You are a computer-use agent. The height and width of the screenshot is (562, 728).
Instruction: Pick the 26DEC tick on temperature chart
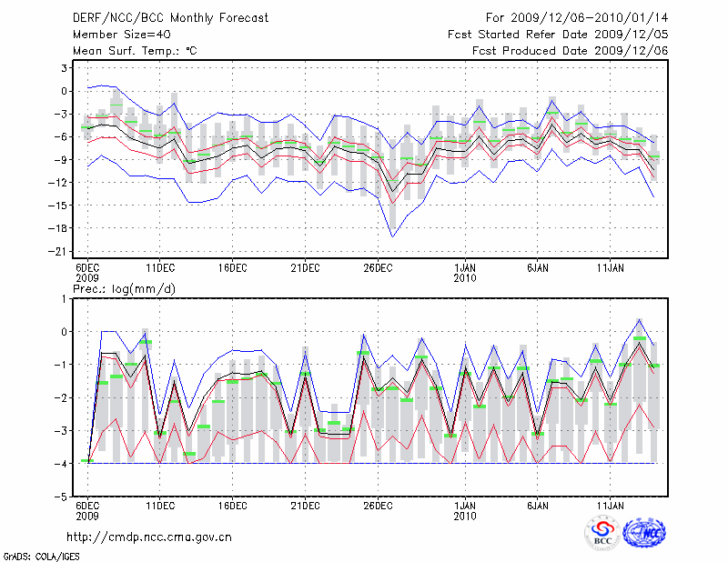pos(378,268)
